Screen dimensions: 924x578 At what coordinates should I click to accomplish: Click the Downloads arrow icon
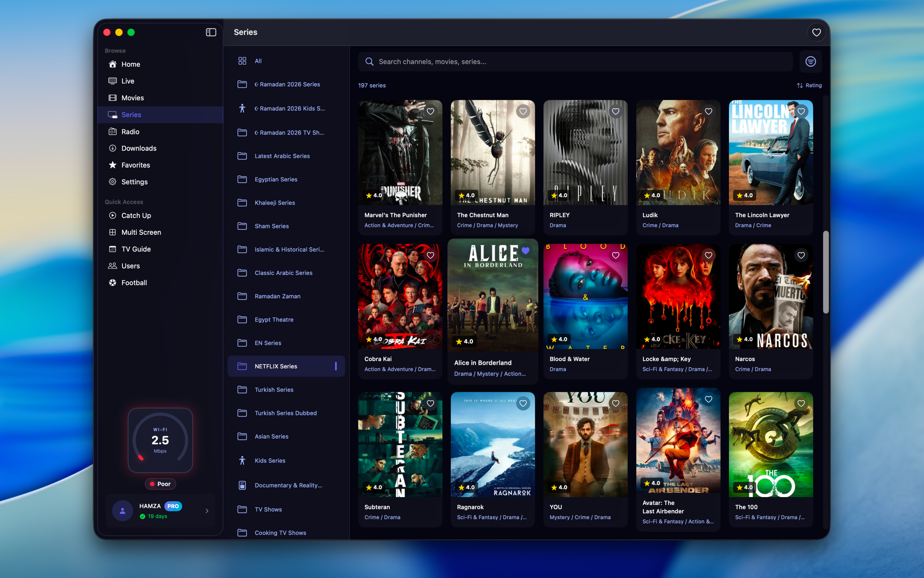point(113,148)
